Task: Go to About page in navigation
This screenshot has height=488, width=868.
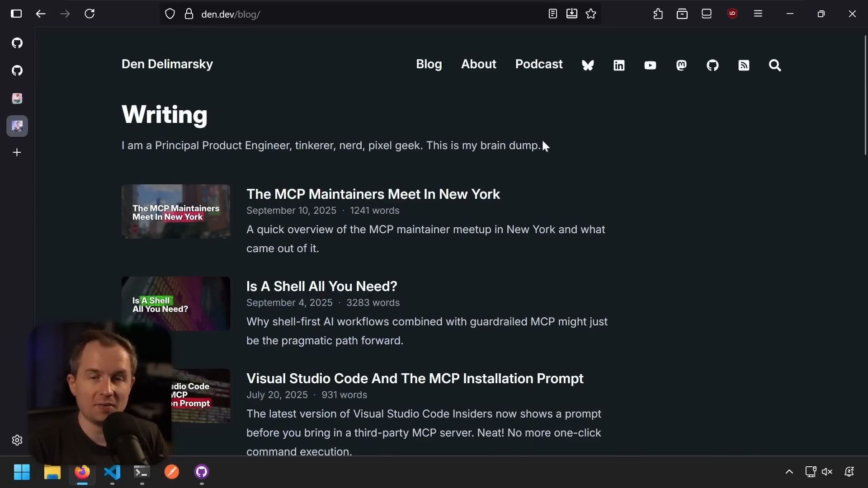Action: click(478, 64)
